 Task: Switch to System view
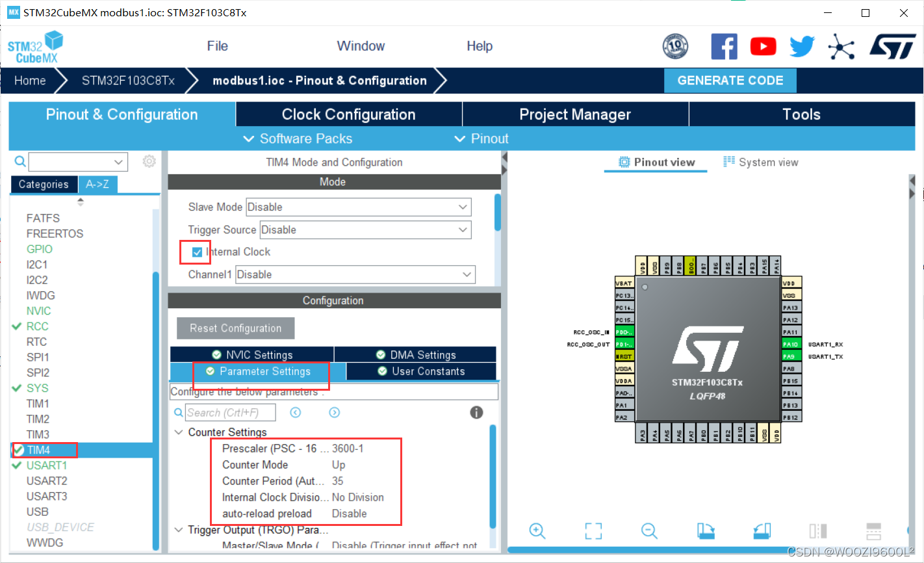point(760,163)
